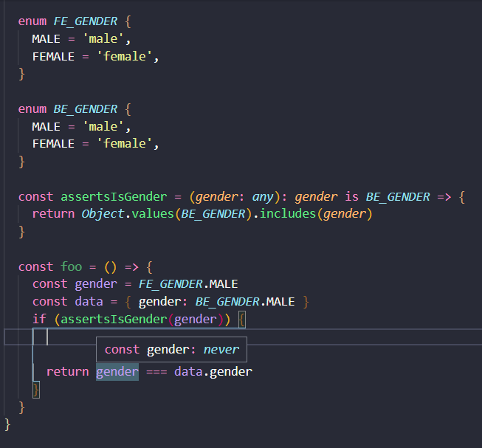Screen dimensions: 482x448
Task: Click BE_GENDER inside Object.values parentheses
Action: click(213, 214)
